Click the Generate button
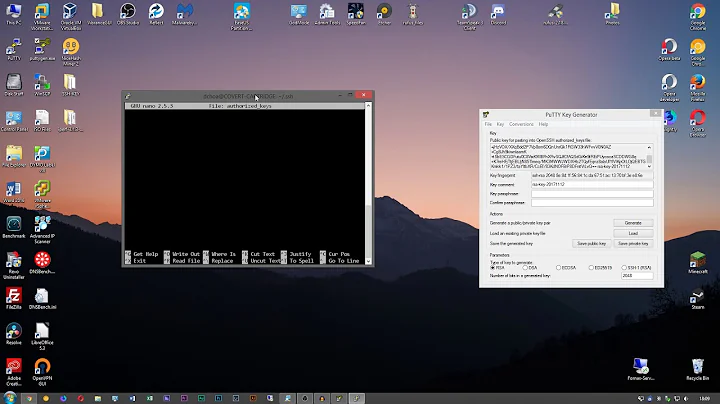 (x=633, y=222)
